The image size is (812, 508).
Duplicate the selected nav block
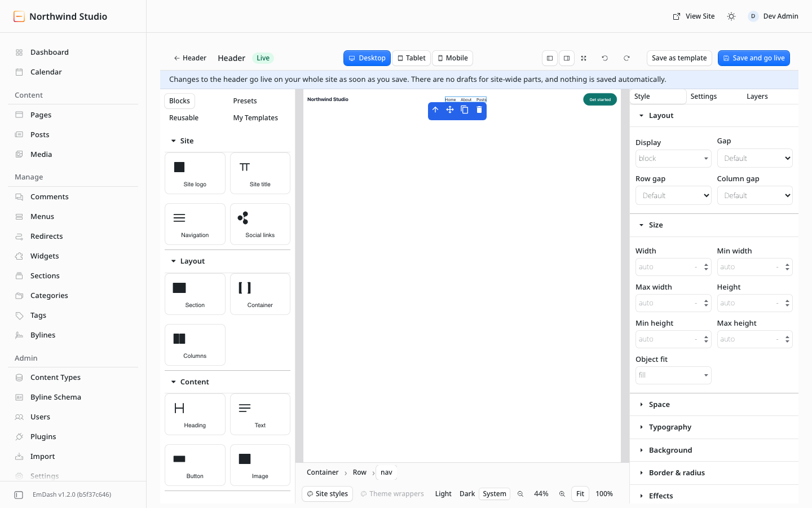pyautogui.click(x=465, y=110)
